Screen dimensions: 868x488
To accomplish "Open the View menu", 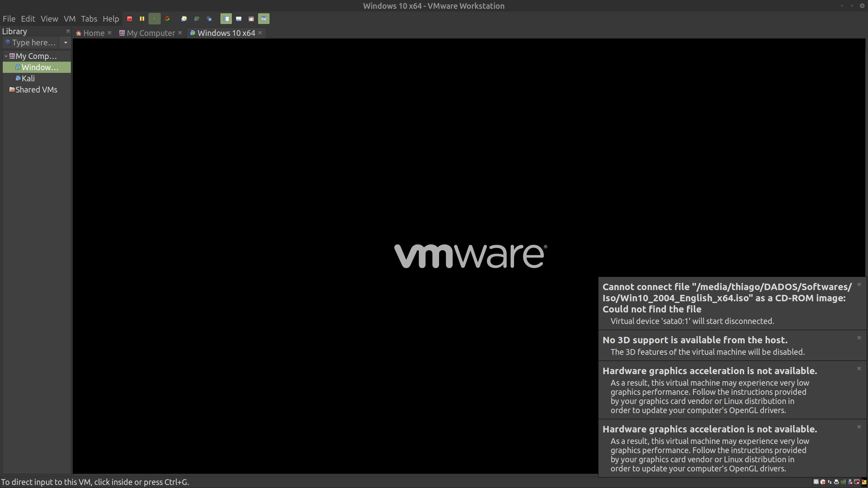I will click(x=49, y=19).
